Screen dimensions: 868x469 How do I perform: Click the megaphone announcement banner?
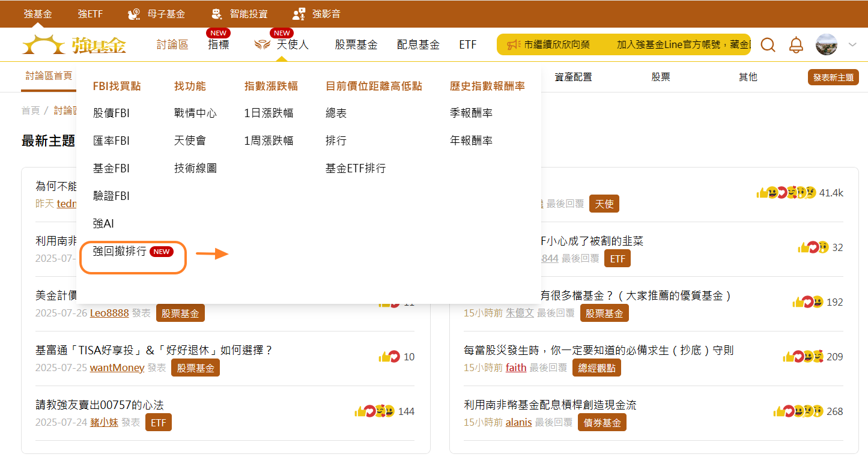click(624, 44)
